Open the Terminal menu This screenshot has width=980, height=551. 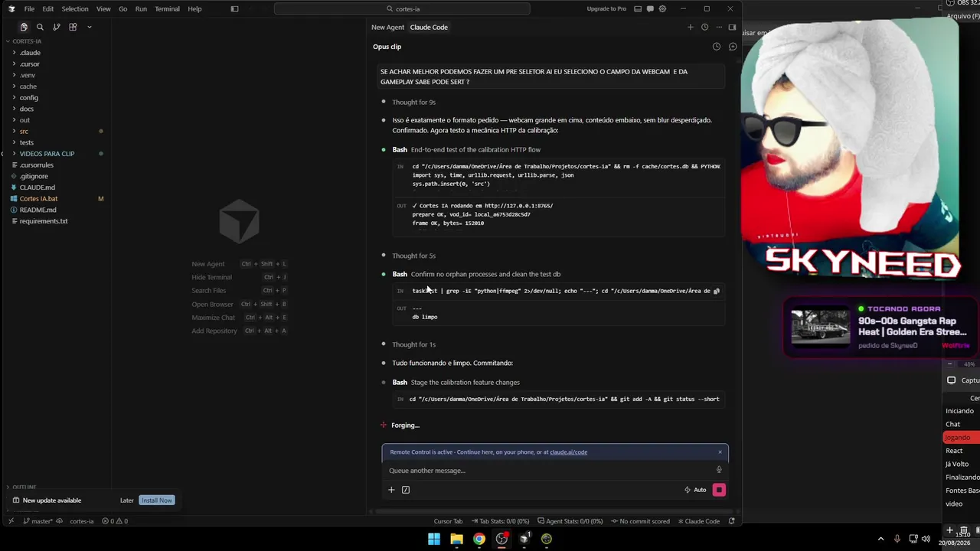167,9
